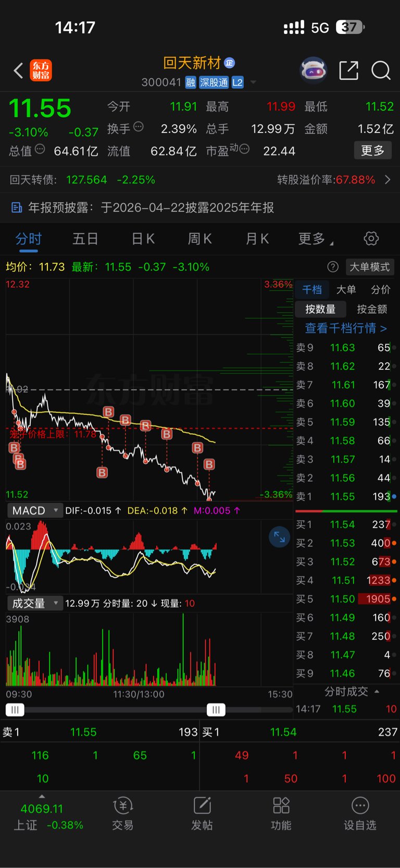Screen dimensions: 400x868
Task: Open 交易 trade icon in bottom bar
Action: pyautogui.click(x=123, y=806)
